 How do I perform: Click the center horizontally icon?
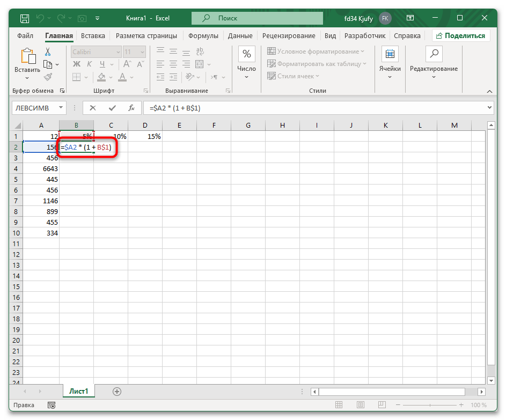tap(173, 64)
